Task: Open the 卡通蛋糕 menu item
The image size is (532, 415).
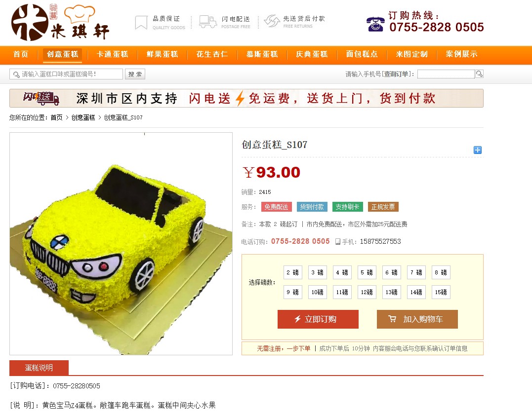Action: tap(112, 54)
